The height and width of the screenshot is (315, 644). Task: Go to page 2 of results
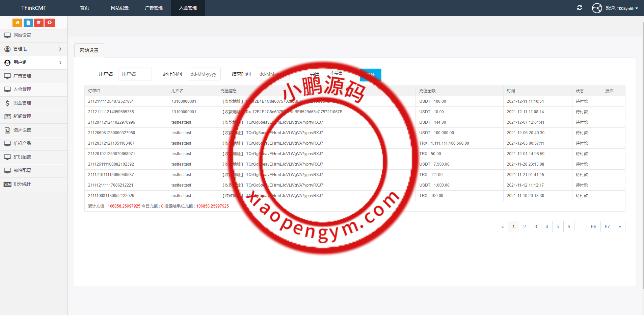(x=524, y=226)
